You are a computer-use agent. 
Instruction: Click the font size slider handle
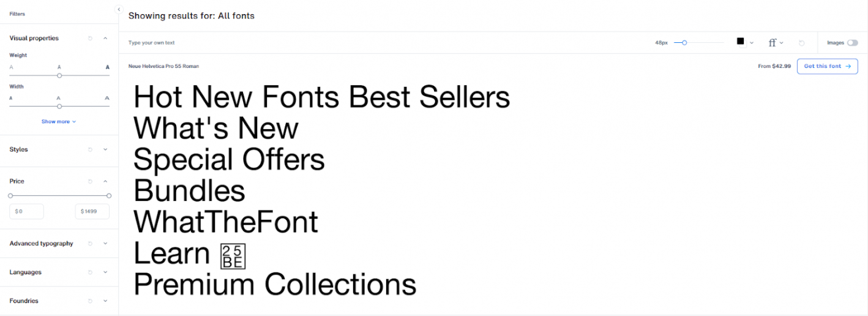pyautogui.click(x=684, y=43)
